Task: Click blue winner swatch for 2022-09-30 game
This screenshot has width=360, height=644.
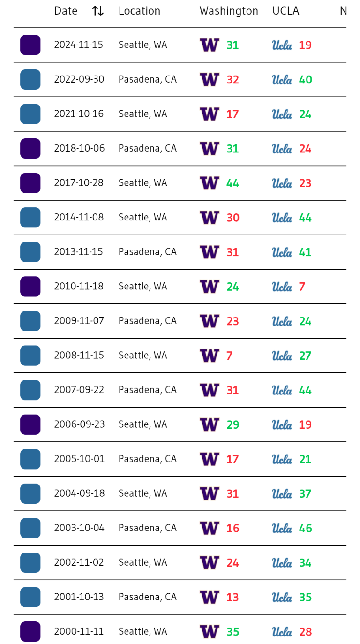Action: (x=30, y=80)
